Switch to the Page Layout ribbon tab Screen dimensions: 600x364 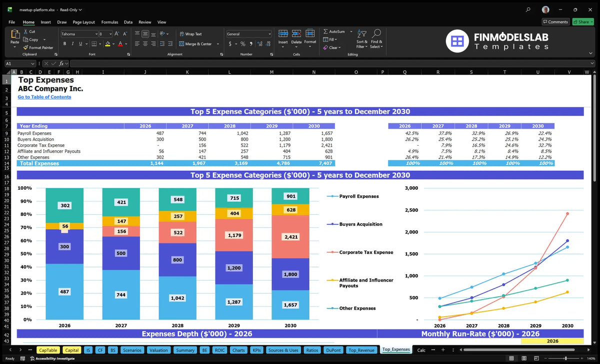tap(83, 22)
